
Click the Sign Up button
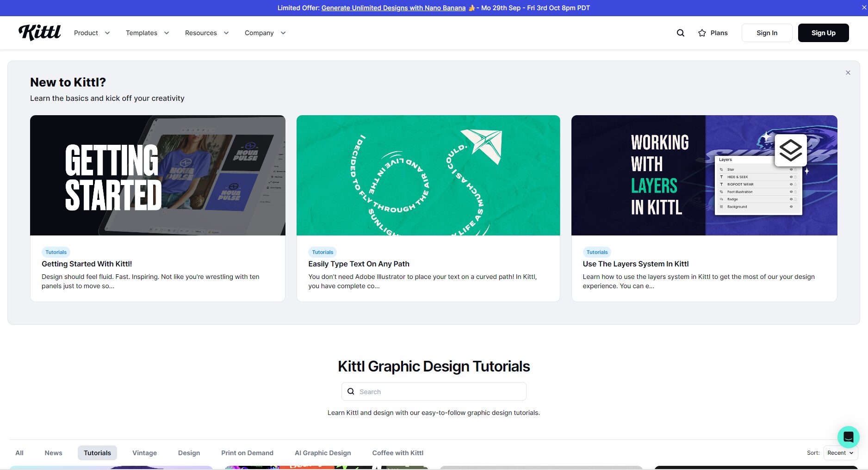click(823, 33)
